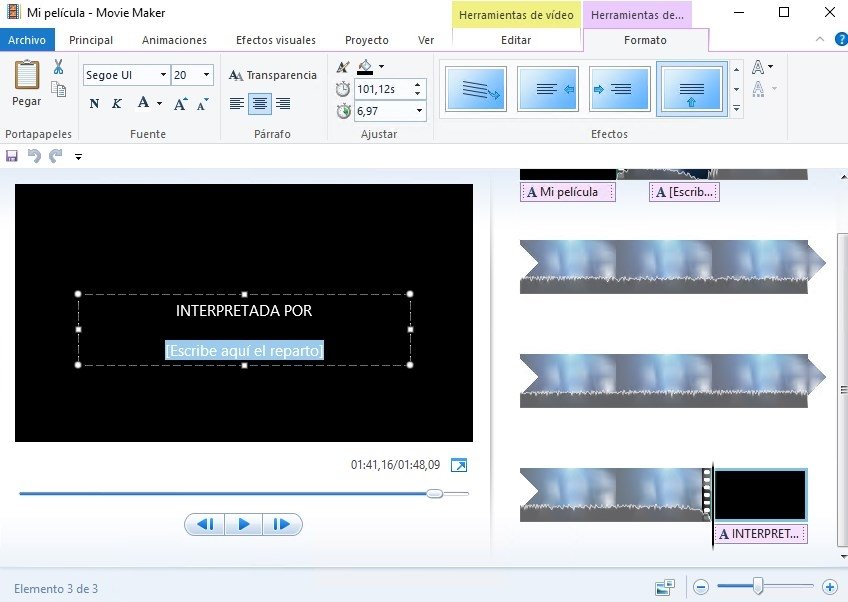This screenshot has height=602, width=848.
Task: Switch to the Principal tab
Action: tap(91, 41)
